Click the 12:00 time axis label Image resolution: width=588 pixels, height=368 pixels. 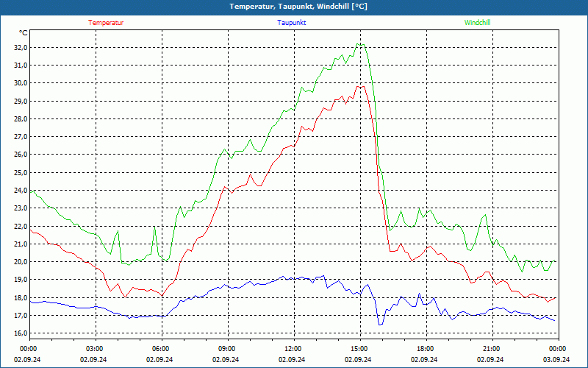click(x=294, y=349)
